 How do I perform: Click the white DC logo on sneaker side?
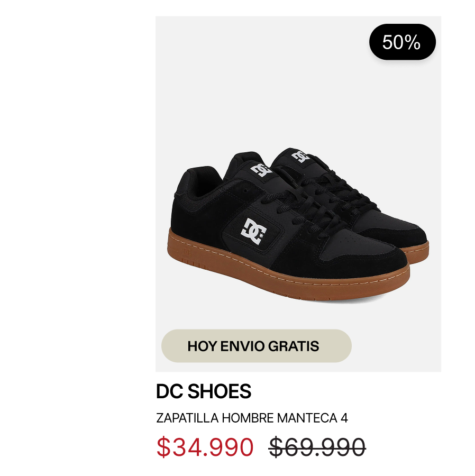click(x=253, y=231)
